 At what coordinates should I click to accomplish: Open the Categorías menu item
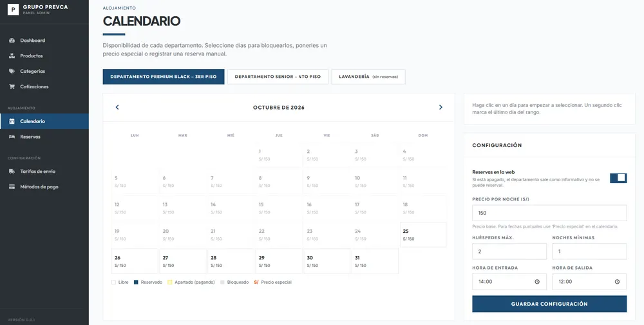point(44,71)
